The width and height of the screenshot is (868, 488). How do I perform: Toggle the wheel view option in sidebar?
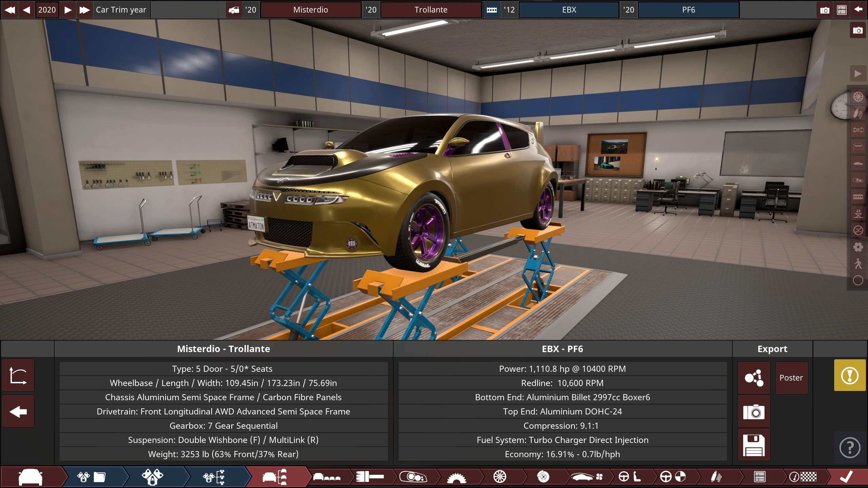coord(858,97)
